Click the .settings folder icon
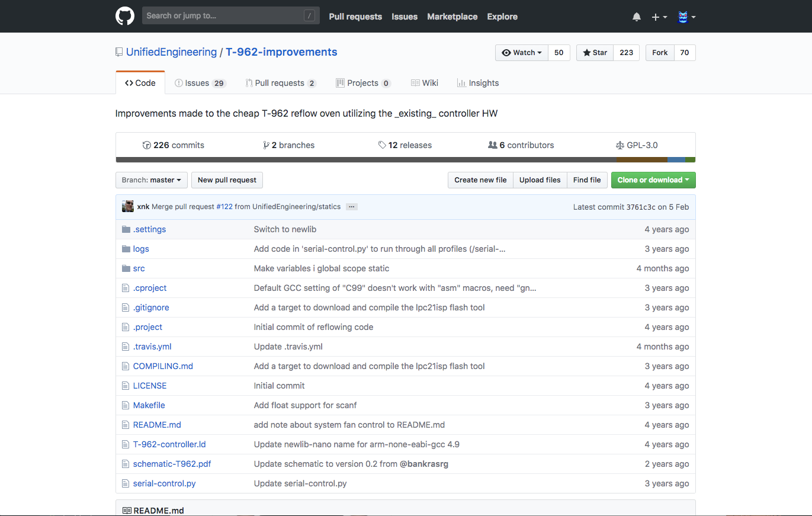Screen dimensions: 812x516 (x=126, y=229)
